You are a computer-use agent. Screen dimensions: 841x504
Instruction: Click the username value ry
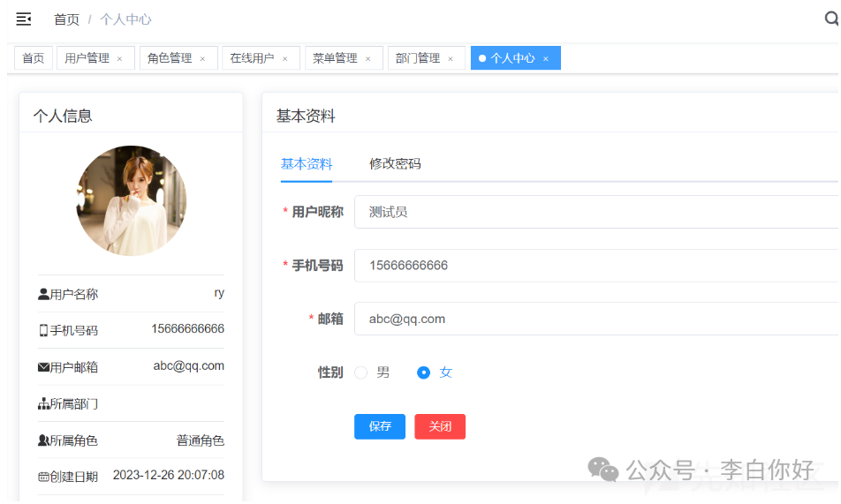click(x=219, y=293)
